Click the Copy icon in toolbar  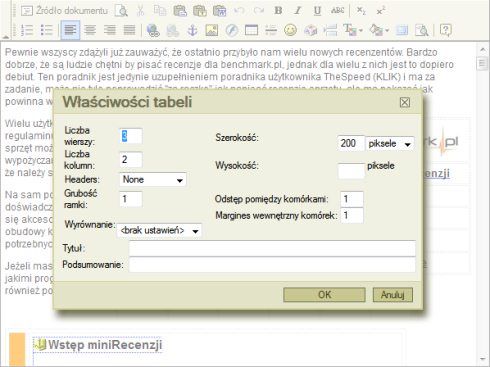click(x=160, y=11)
